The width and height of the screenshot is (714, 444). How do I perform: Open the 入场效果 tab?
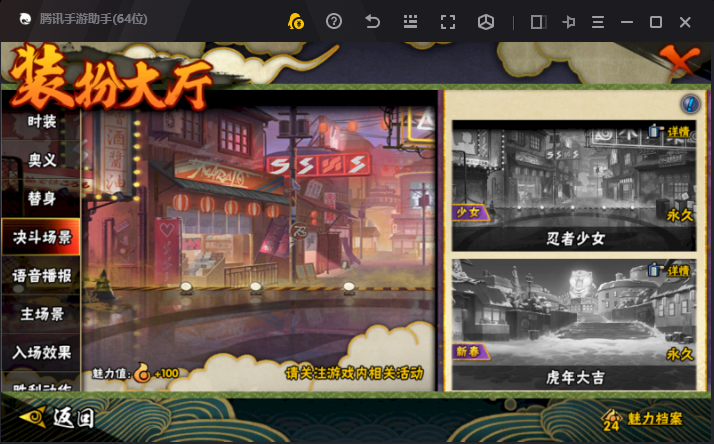pos(42,352)
